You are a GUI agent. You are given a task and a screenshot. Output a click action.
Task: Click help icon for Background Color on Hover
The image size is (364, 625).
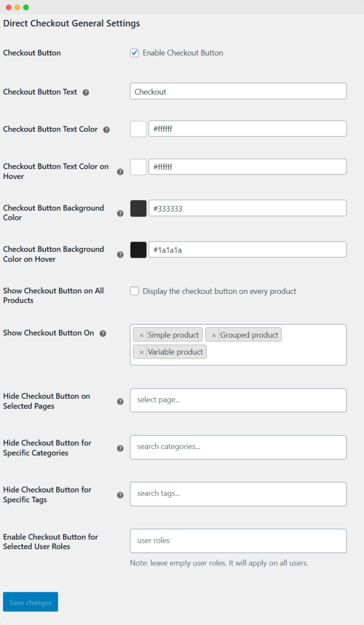point(120,255)
